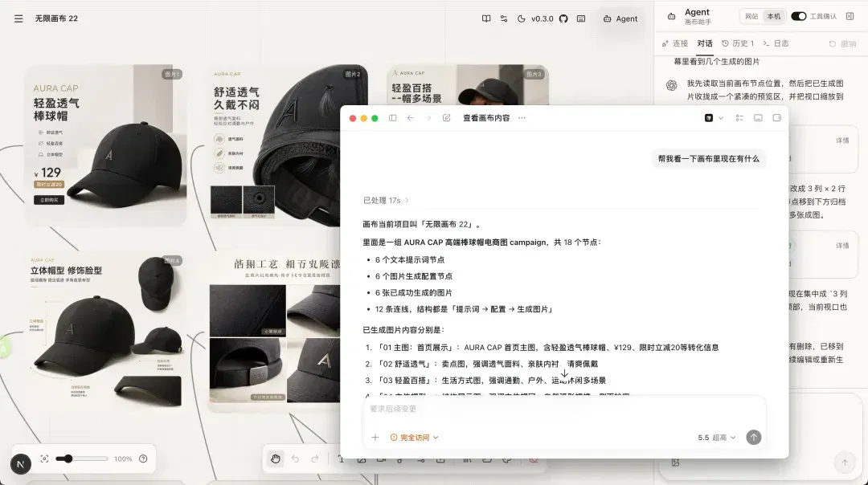This screenshot has height=485, width=868.
Task: Click the undo arrow in canvas toolbar
Action: (x=295, y=459)
